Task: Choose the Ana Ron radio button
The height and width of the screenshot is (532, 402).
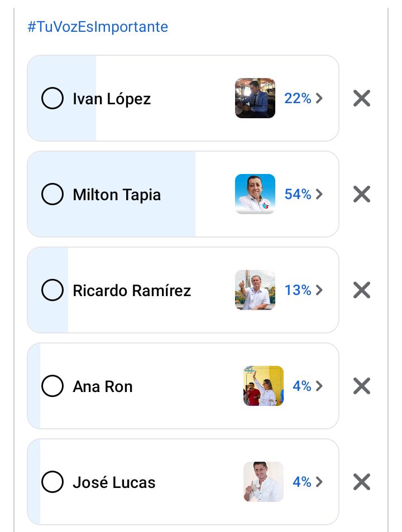Action: (52, 386)
